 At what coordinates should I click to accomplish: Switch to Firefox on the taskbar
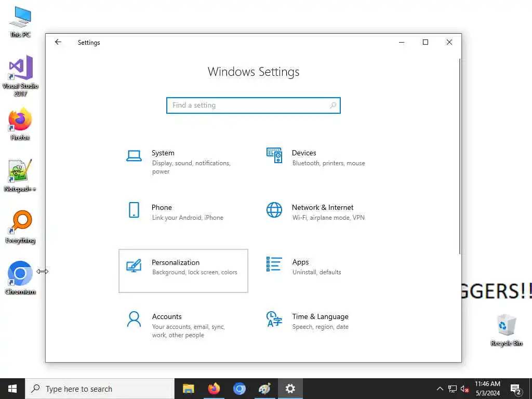[x=214, y=389]
